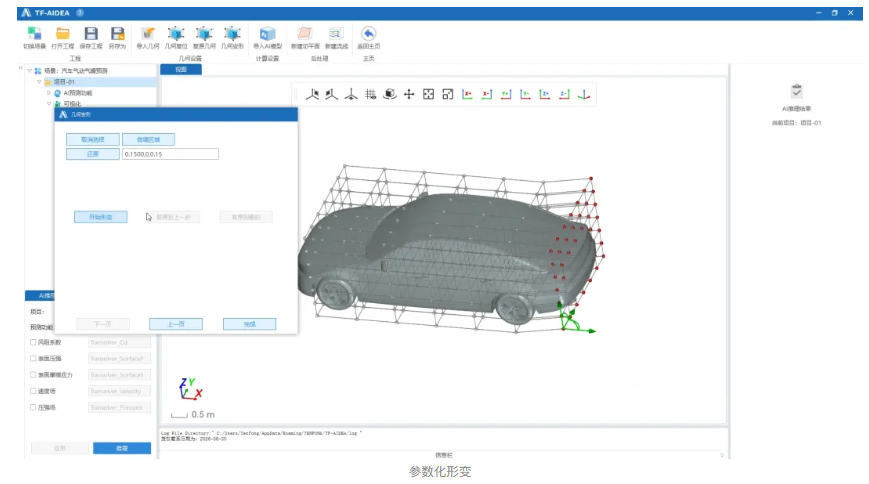
Task: Click the 导入几何 import geometry icon
Action: (x=148, y=35)
